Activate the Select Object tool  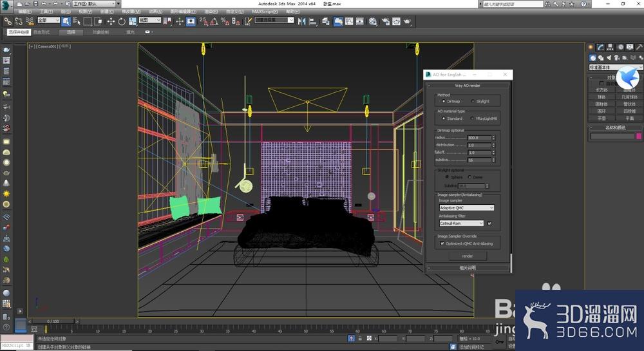coord(66,21)
